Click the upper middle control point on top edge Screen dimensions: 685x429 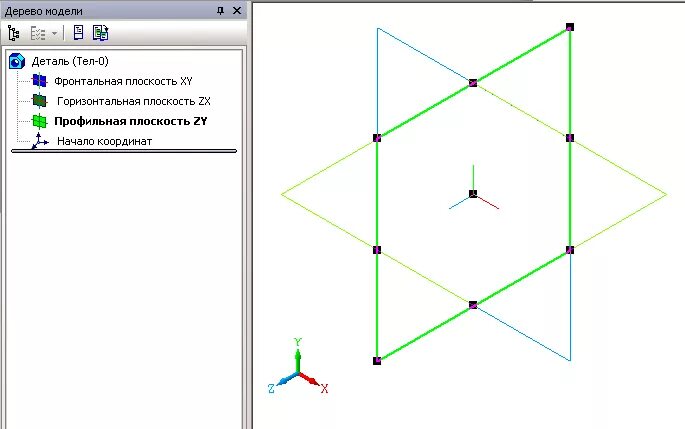coord(473,83)
